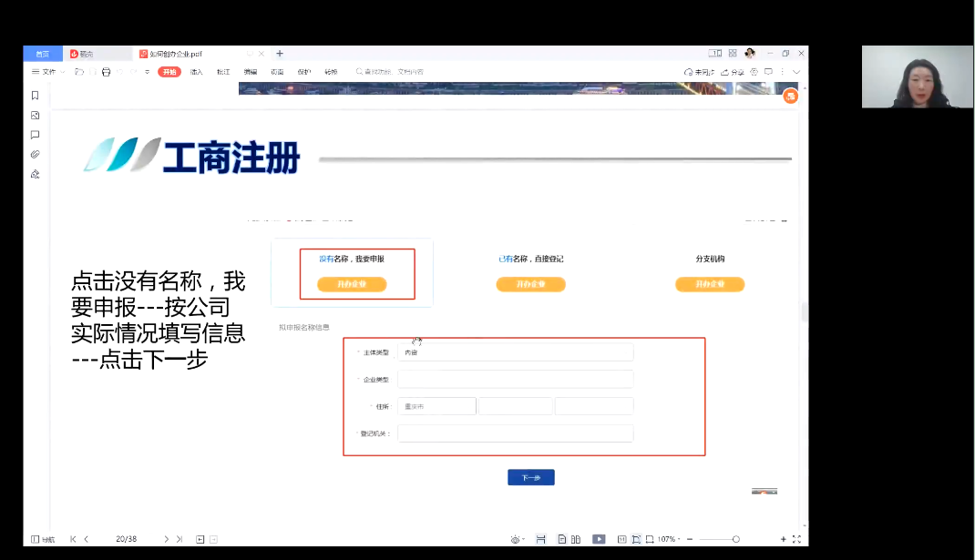Open the vertical three-dot more menu
This screenshot has width=975, height=560.
(x=782, y=72)
